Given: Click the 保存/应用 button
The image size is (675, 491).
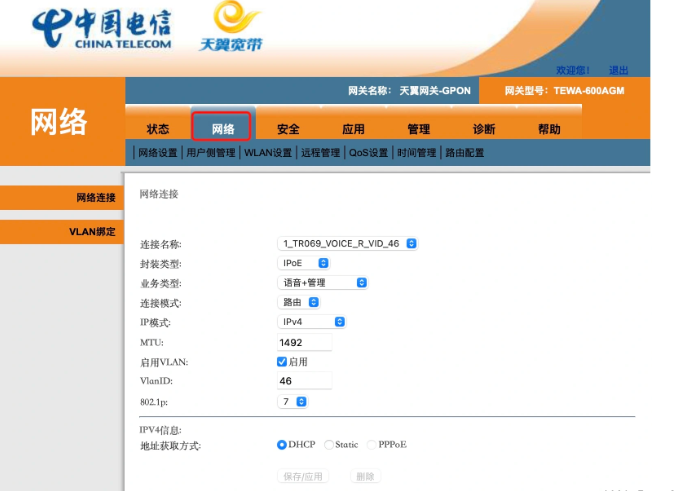Looking at the screenshot, I should (302, 477).
